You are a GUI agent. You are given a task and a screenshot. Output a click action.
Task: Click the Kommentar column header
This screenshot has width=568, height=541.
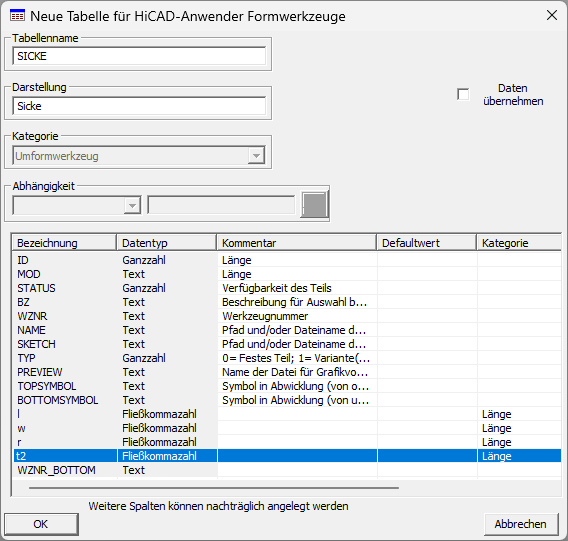(297, 243)
